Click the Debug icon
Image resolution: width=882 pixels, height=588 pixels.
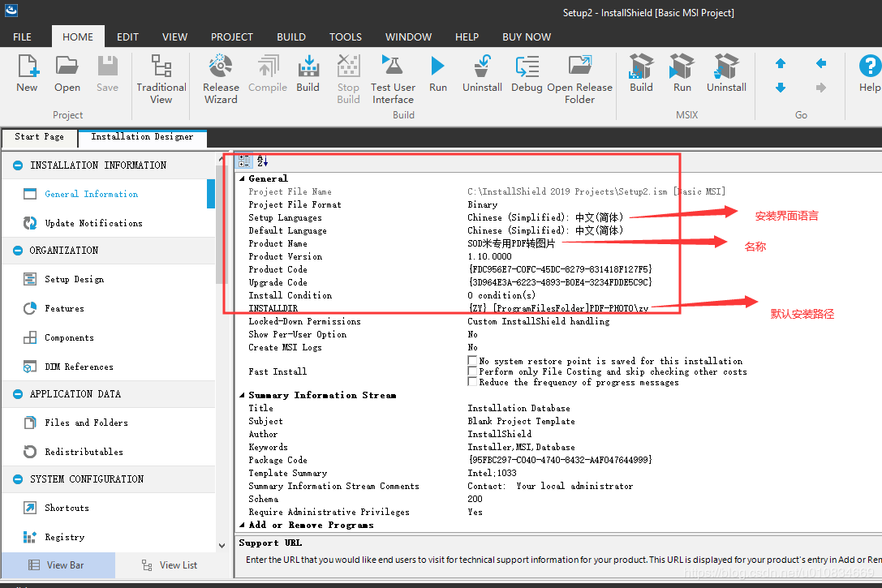pos(527,72)
